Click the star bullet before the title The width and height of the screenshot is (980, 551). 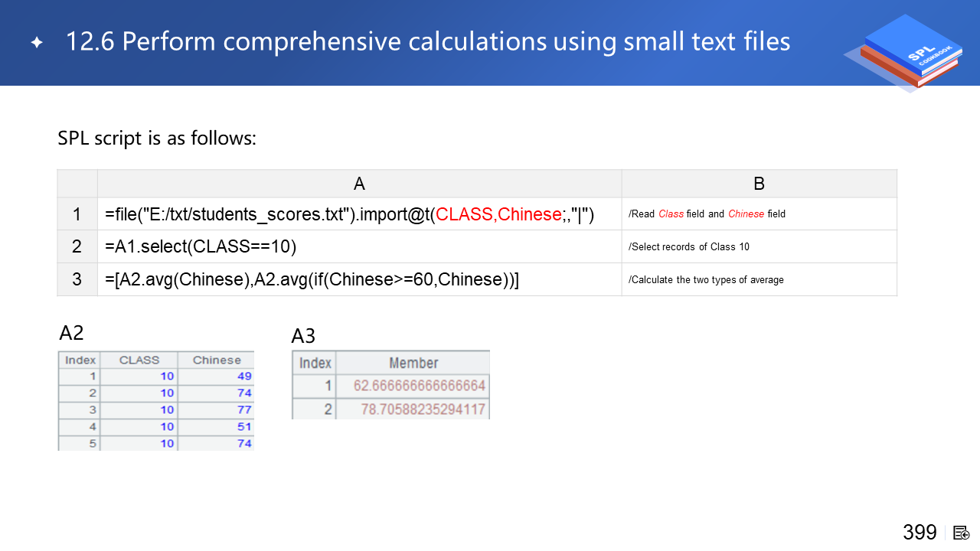tap(37, 42)
